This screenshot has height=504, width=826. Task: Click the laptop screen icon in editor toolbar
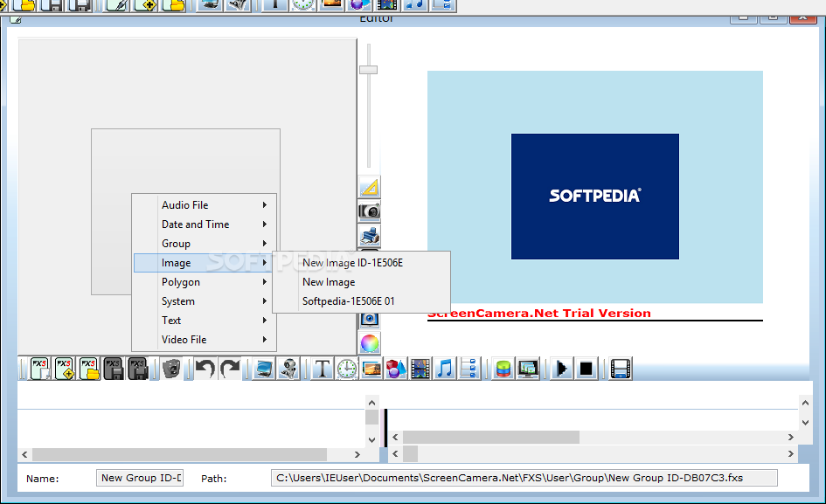[x=263, y=369]
